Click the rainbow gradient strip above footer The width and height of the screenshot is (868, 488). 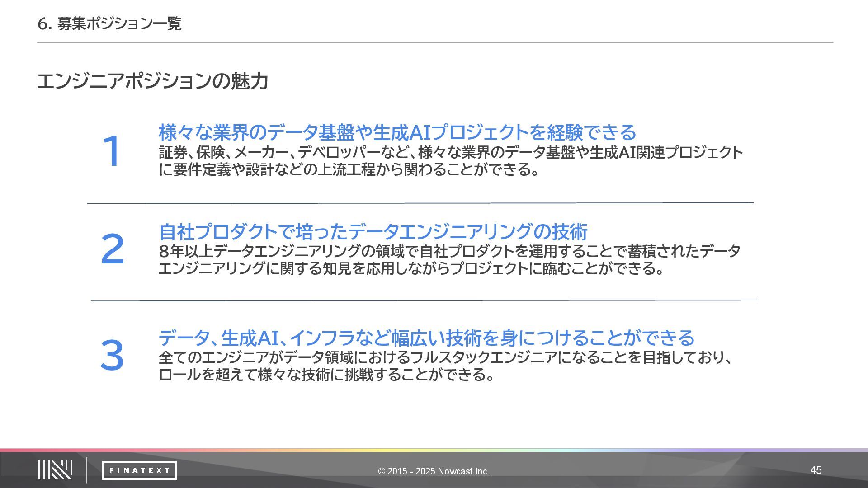click(434, 450)
